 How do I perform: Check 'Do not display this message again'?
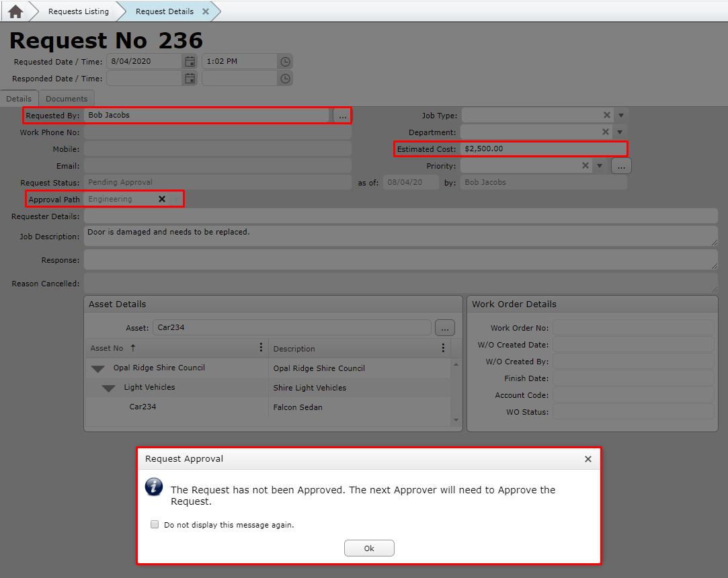pyautogui.click(x=155, y=524)
